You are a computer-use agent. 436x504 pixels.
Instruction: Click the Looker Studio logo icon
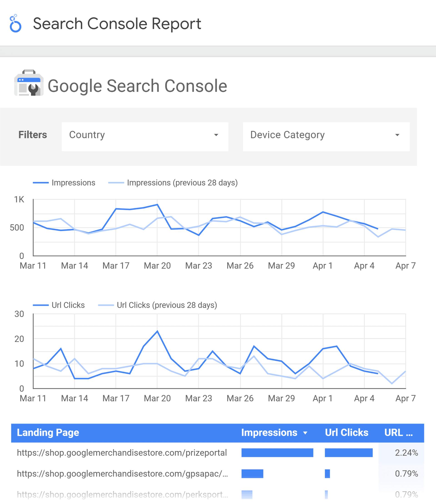pos(15,23)
